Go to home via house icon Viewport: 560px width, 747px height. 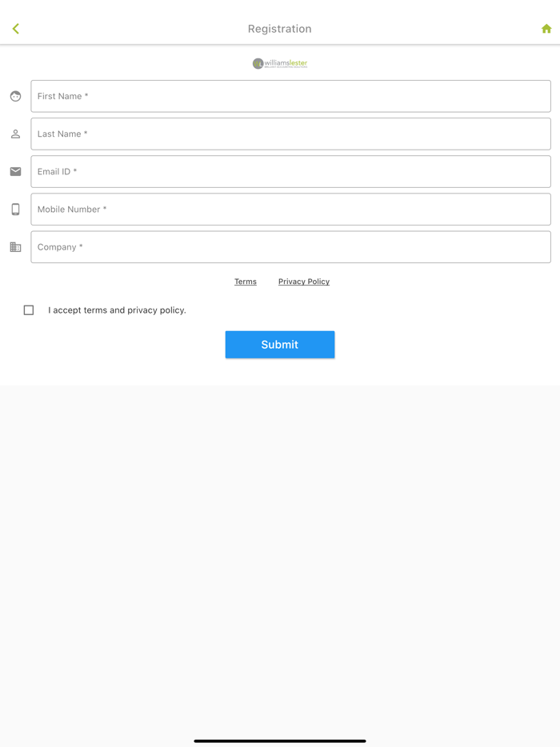click(x=546, y=29)
